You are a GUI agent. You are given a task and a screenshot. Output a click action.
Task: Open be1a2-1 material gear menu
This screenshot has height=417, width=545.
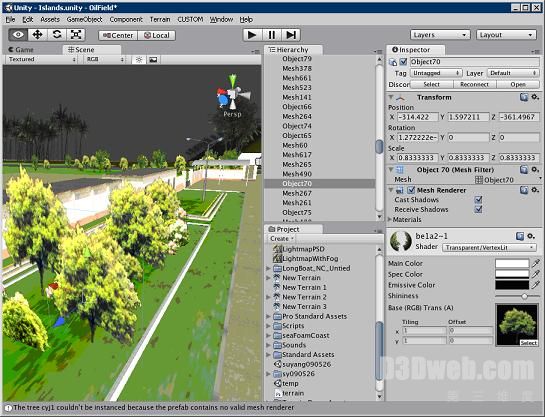tap(531, 236)
